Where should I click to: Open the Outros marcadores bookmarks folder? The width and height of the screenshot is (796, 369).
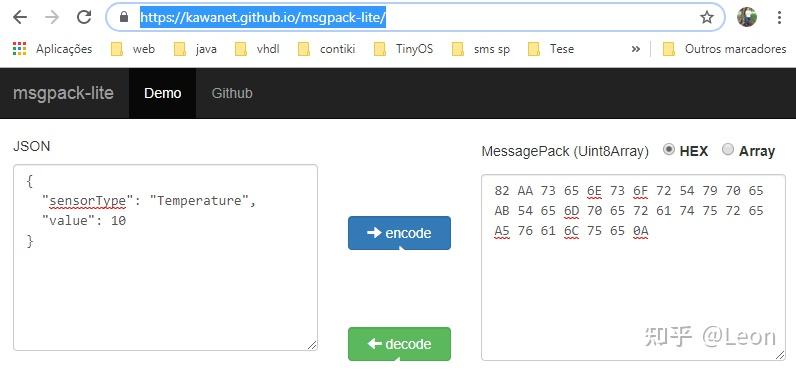click(725, 49)
